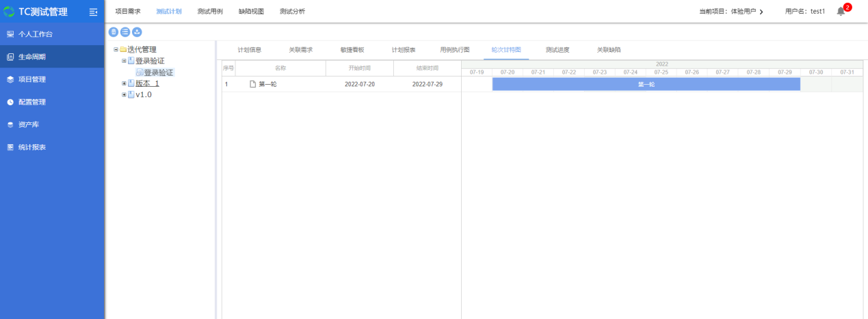Click the 用户名: test1 account link

(x=805, y=12)
